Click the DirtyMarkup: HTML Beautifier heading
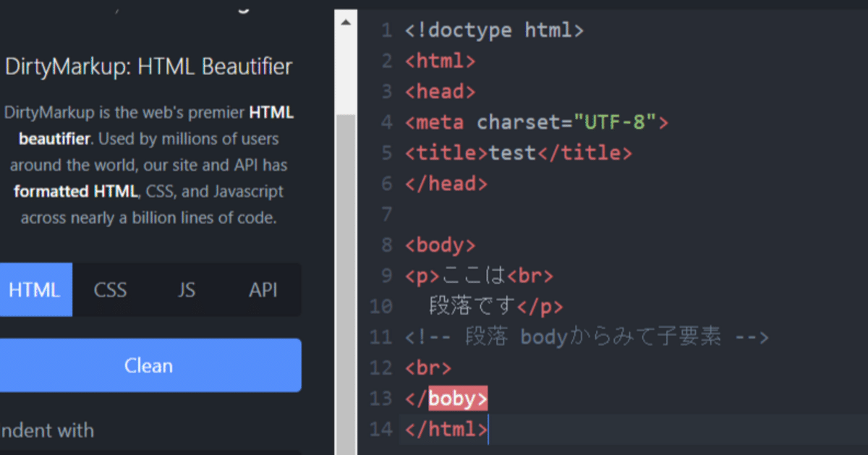Screen dimensions: 868x455 pos(149,67)
